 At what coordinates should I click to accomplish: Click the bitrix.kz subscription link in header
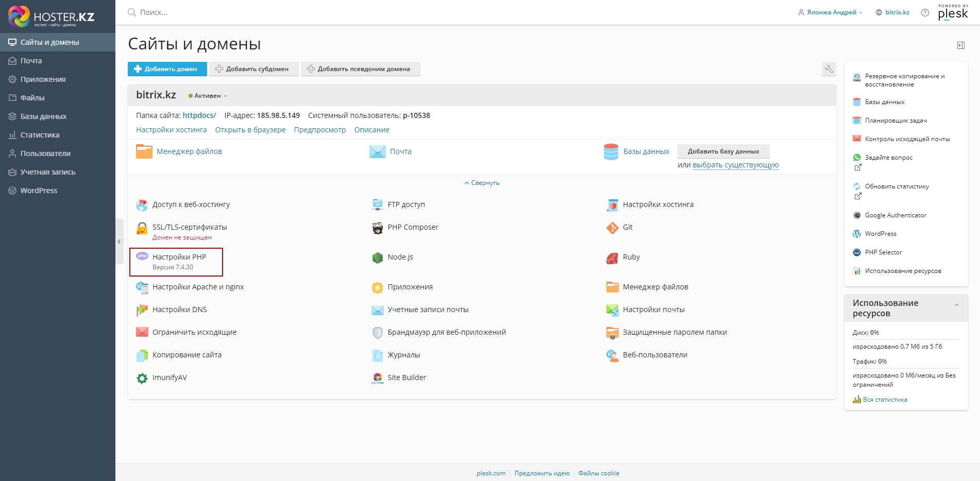(897, 12)
